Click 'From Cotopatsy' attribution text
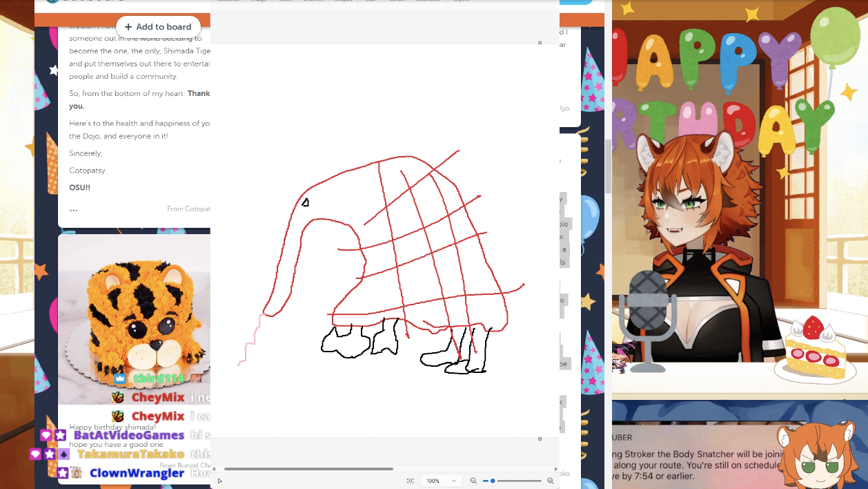Screen dimensions: 868x489 click(188, 209)
